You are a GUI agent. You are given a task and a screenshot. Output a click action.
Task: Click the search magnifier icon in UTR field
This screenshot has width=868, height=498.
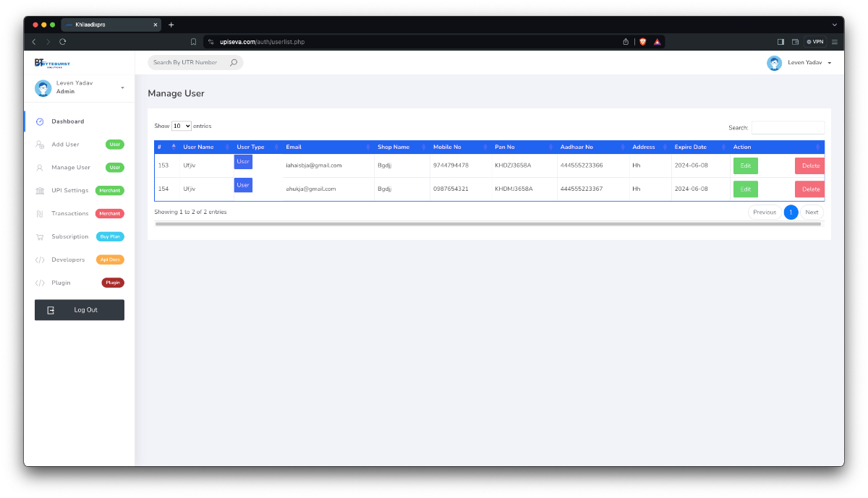point(233,63)
